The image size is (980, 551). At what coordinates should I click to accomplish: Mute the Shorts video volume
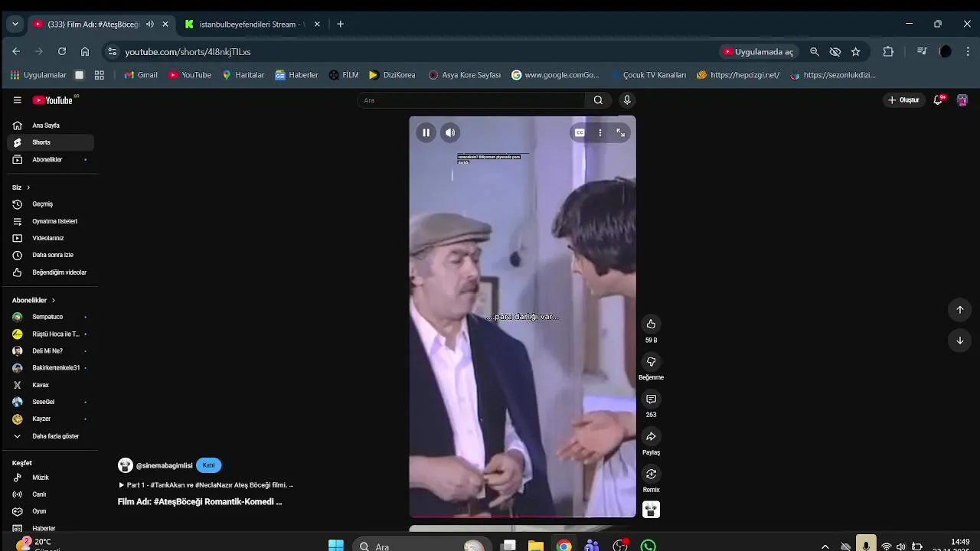[450, 132]
